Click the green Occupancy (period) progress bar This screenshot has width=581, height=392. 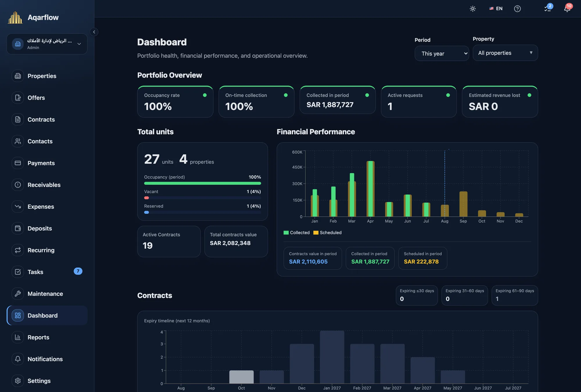tap(202, 183)
